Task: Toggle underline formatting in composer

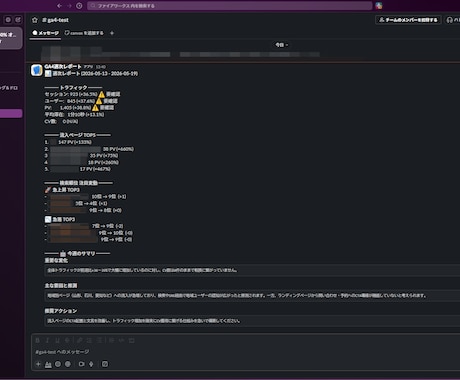Action: click(x=57, y=340)
